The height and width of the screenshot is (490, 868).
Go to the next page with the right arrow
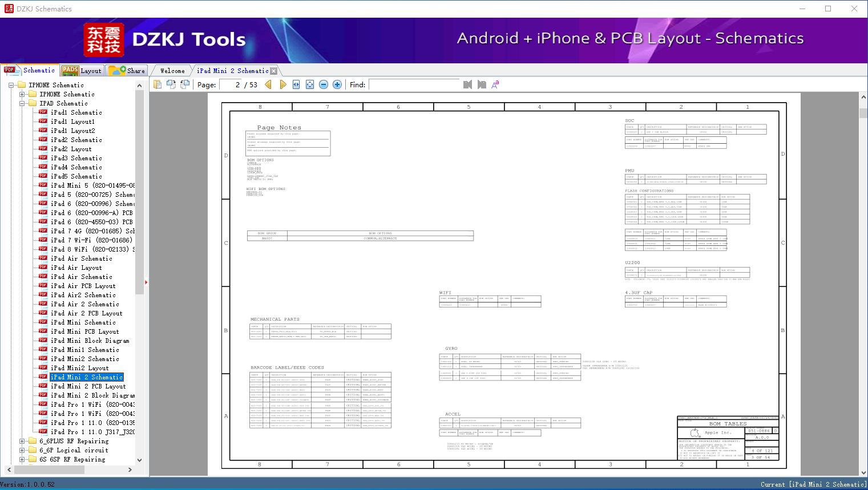click(283, 84)
